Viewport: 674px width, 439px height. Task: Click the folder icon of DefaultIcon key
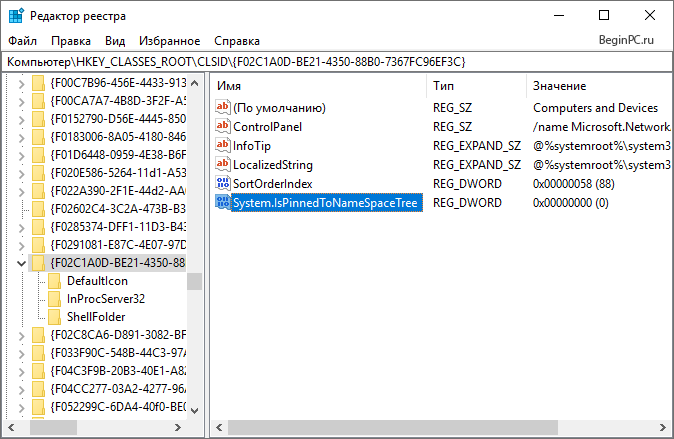pos(54,281)
